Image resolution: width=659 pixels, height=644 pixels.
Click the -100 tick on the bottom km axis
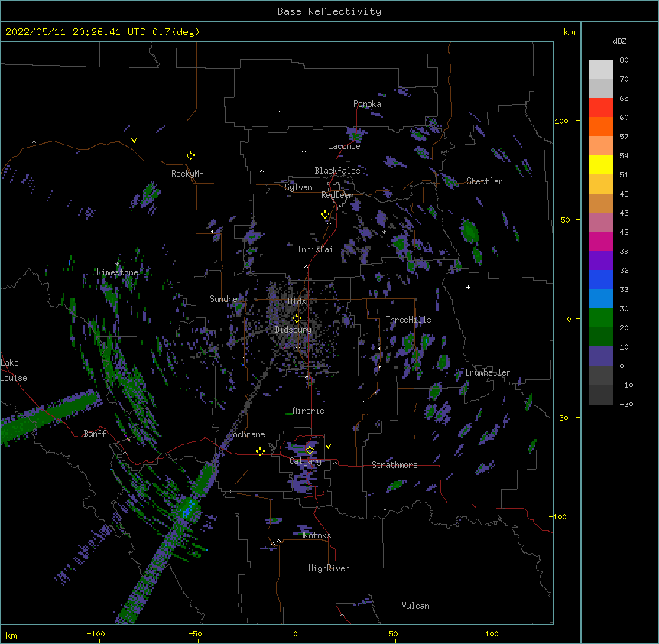(96, 634)
